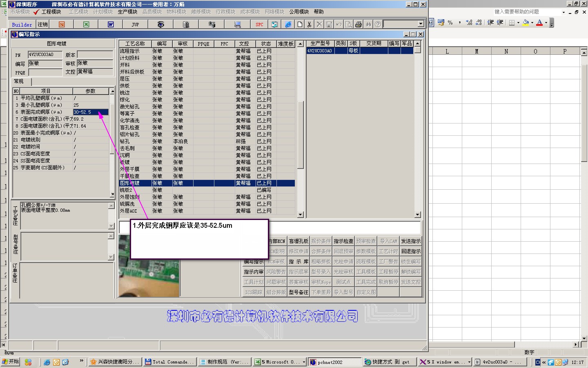Screen dimensions: 588x368
Task: Open the 生产模块 menu
Action: coord(127,12)
